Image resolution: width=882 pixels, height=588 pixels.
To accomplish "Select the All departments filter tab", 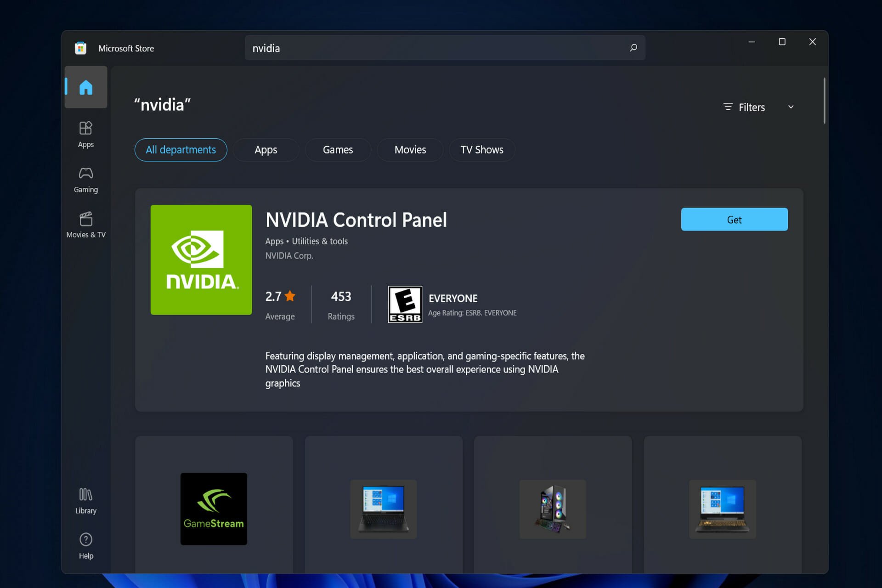I will [x=181, y=150].
